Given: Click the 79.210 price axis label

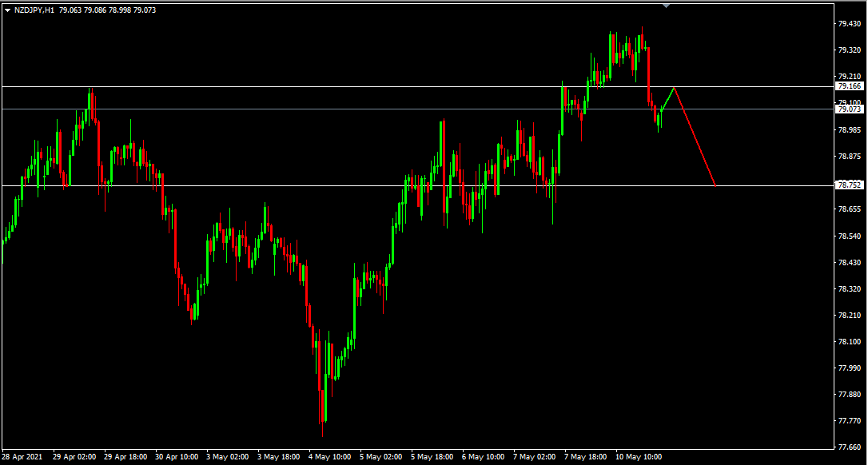Looking at the screenshot, I should pyautogui.click(x=849, y=76).
